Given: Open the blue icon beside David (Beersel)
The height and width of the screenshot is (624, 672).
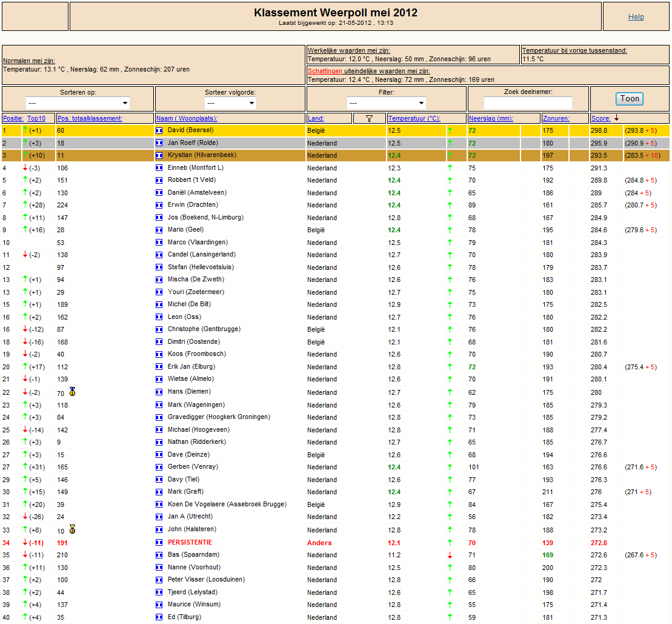Looking at the screenshot, I should pyautogui.click(x=159, y=130).
